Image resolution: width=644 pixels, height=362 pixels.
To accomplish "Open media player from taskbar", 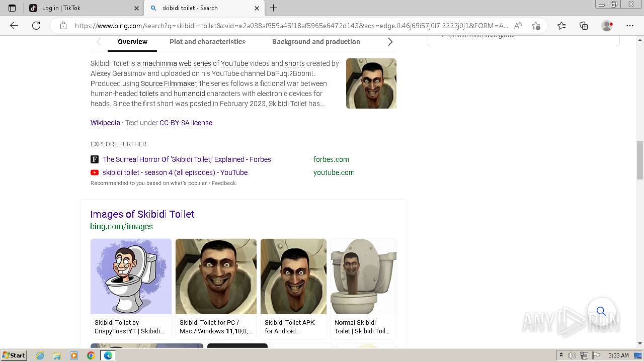I will coord(74,355).
